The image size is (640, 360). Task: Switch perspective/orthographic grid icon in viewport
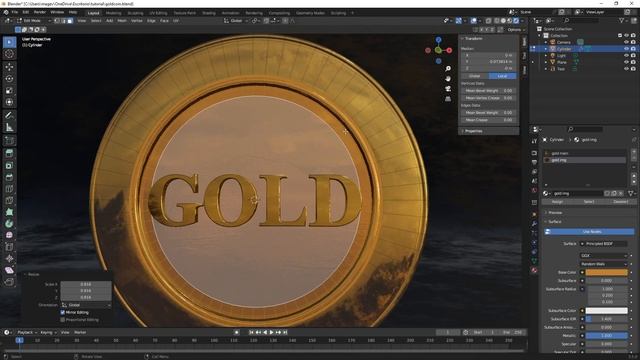click(448, 99)
